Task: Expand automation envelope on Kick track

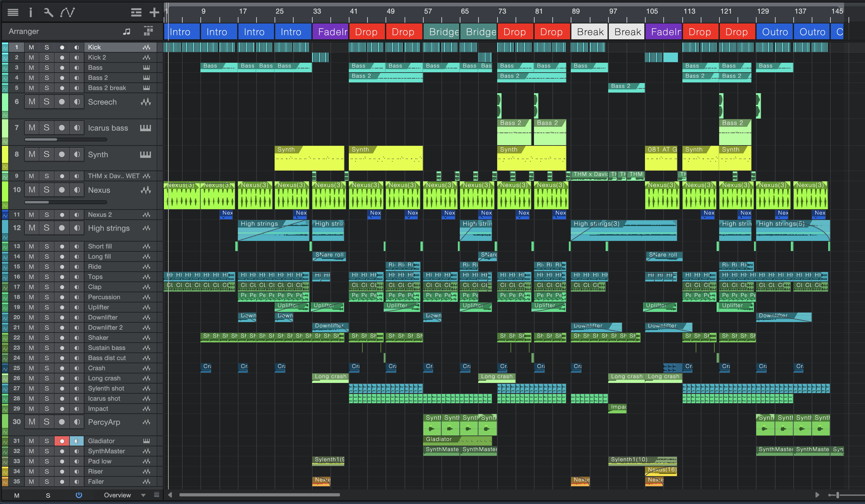Action: (x=5, y=49)
